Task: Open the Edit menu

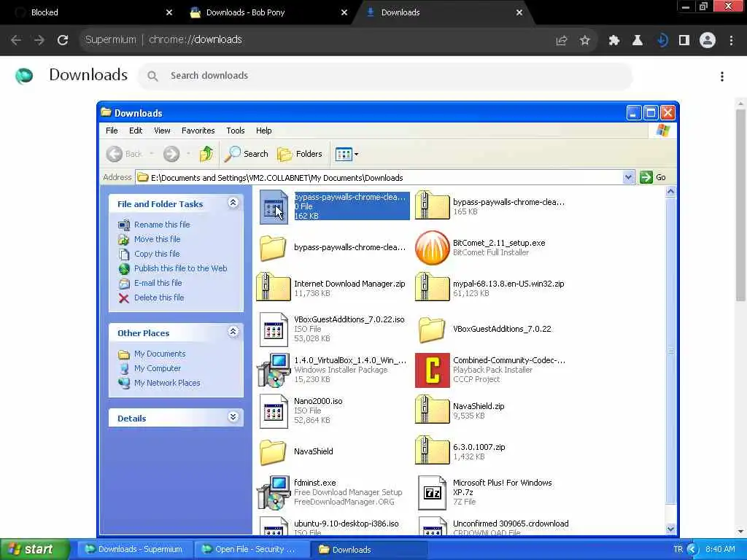Action: click(136, 131)
